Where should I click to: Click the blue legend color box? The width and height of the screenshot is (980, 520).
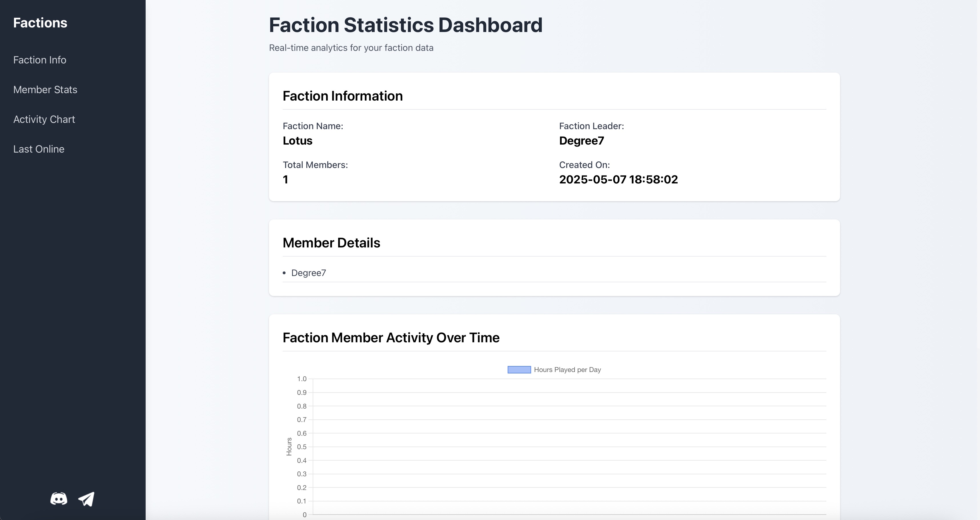coord(519,370)
